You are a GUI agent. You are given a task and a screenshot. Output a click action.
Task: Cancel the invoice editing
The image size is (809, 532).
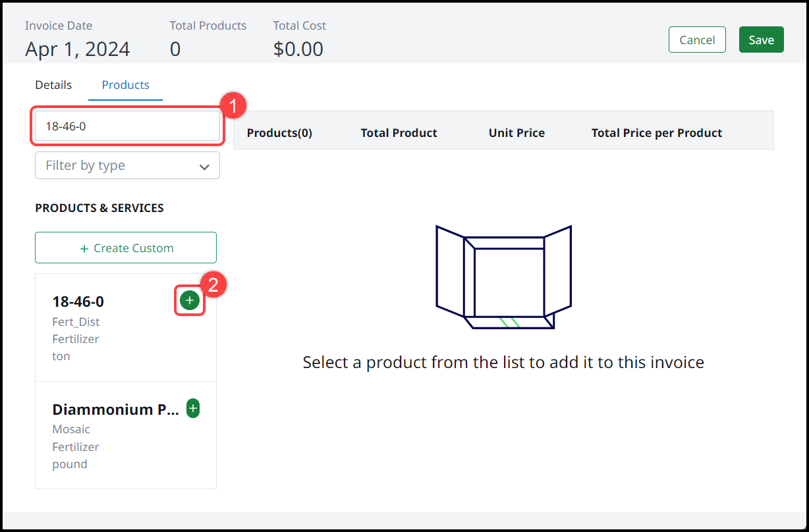tap(697, 40)
